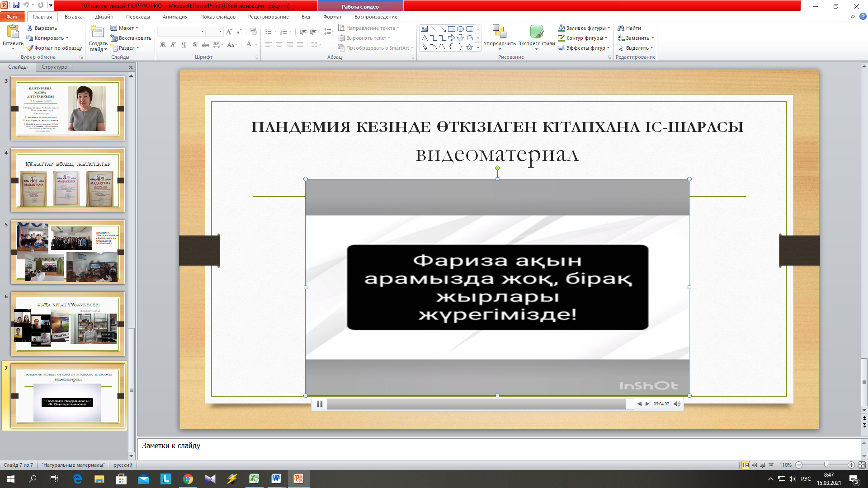Clear all formatting eraser icon
868x488 pixels.
253,32
